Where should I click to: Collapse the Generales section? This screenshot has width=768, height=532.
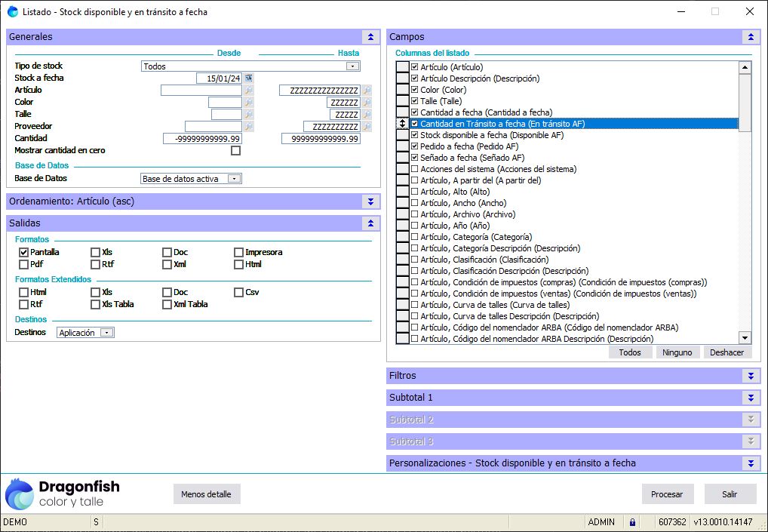(x=370, y=37)
